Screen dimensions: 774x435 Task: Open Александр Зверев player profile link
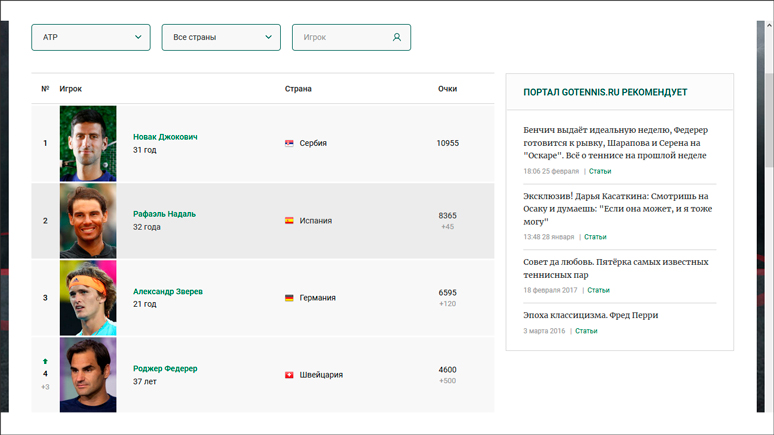168,291
